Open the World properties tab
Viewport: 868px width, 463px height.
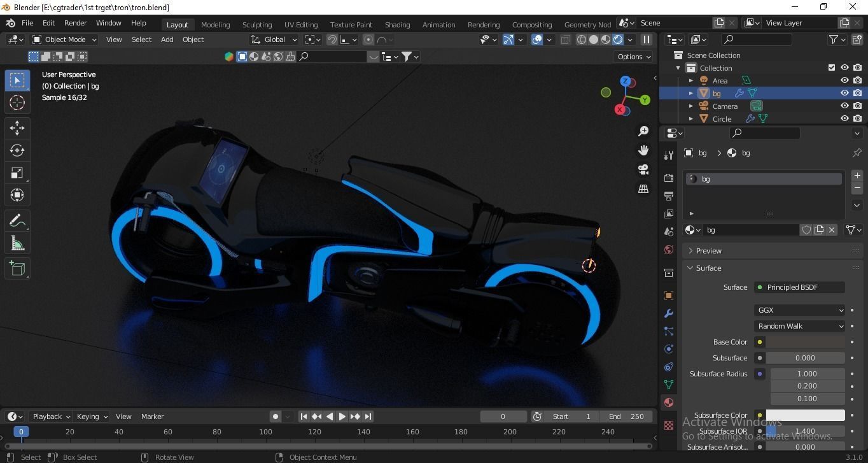[668, 250]
